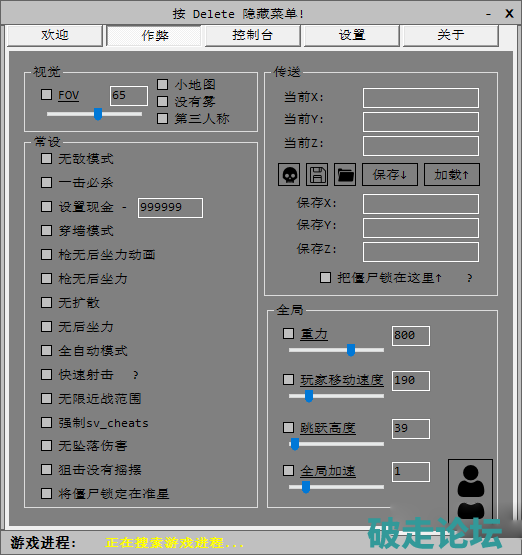The width and height of the screenshot is (522, 555).
Task: Click the player silhouette icon
Action: (x=470, y=492)
